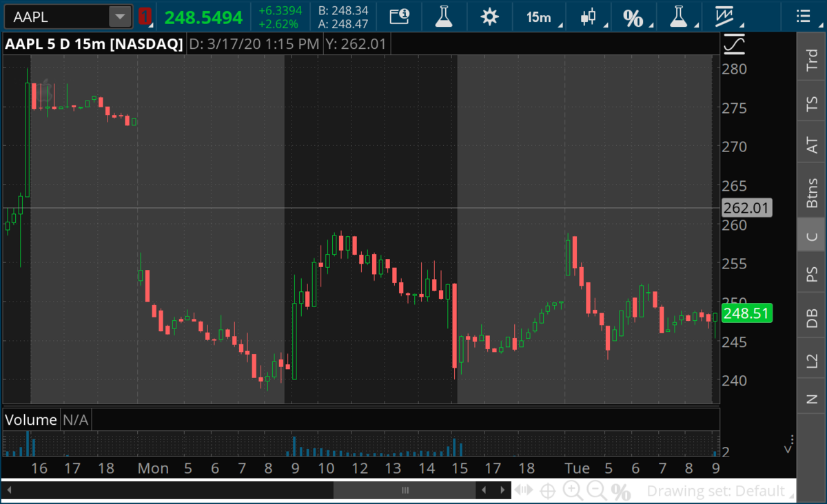Image resolution: width=827 pixels, height=504 pixels.
Task: Click the 240 price axis label
Action: coord(735,379)
